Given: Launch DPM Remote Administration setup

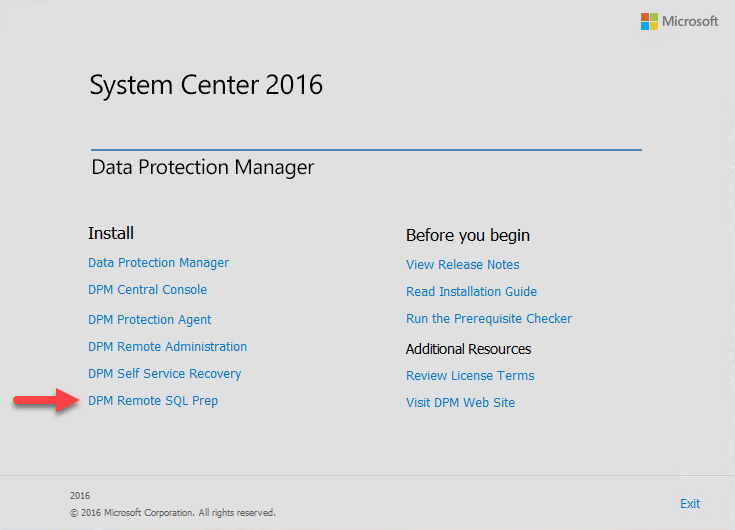Looking at the screenshot, I should point(167,347).
